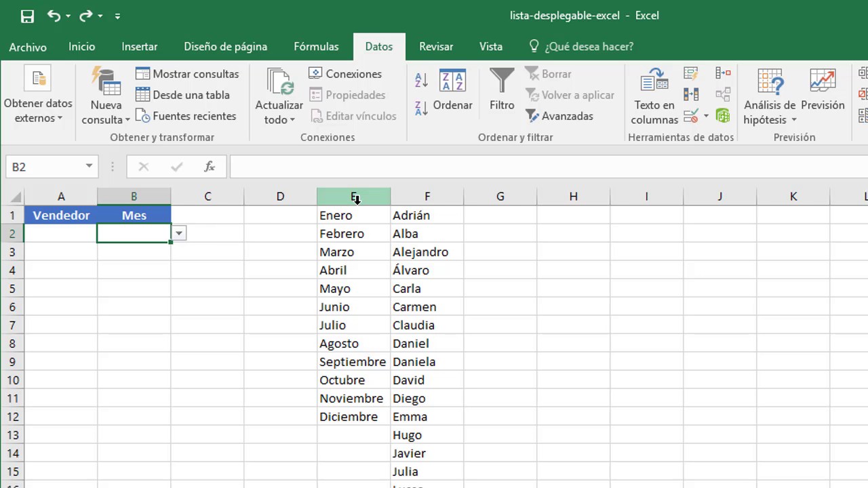The height and width of the screenshot is (488, 868).
Task: Switch to the Fórmulas ribbon tab
Action: (316, 47)
